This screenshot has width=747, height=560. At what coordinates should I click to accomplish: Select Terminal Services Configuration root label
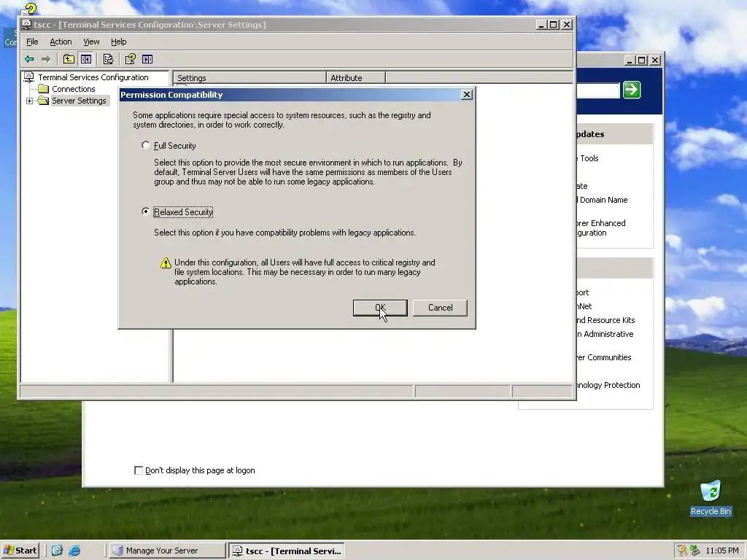(x=93, y=77)
